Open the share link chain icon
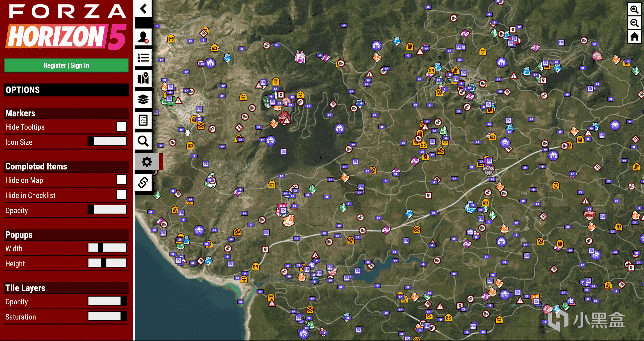Viewport: 644px width, 341px height. (143, 182)
